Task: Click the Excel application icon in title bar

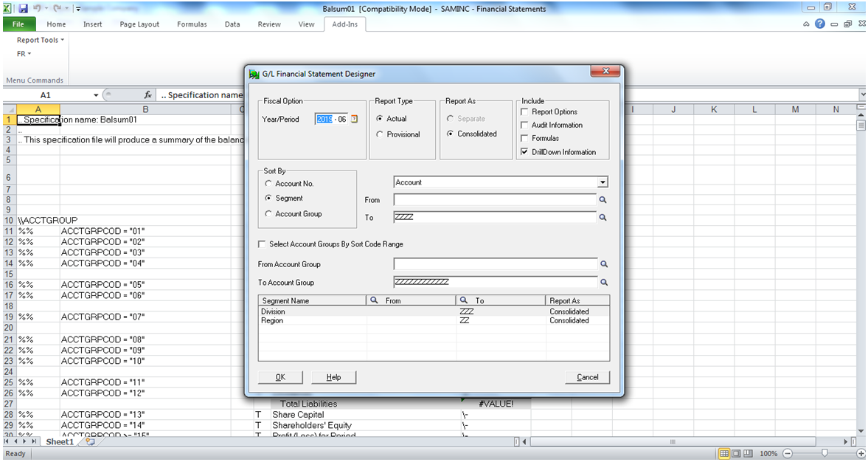Action: 8,9
